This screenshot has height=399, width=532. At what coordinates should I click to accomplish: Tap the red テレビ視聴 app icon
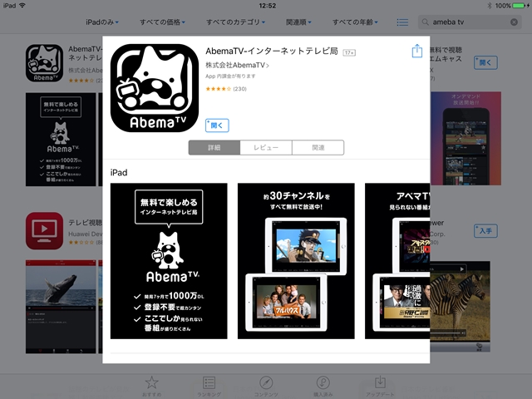(x=44, y=231)
